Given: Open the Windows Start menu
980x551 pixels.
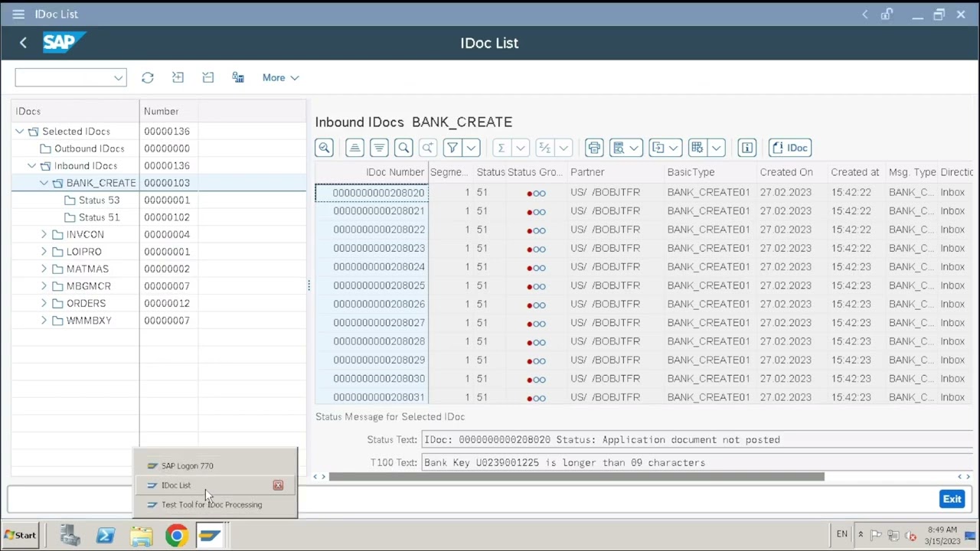Looking at the screenshot, I should pyautogui.click(x=19, y=536).
